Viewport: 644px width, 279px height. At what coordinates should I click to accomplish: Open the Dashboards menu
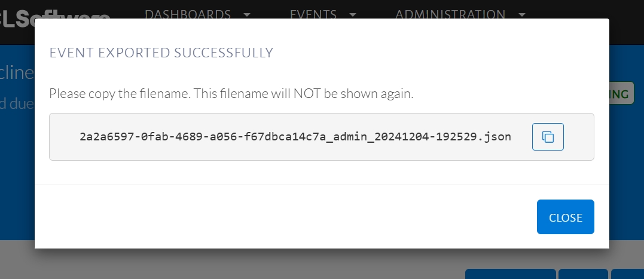[x=188, y=14]
